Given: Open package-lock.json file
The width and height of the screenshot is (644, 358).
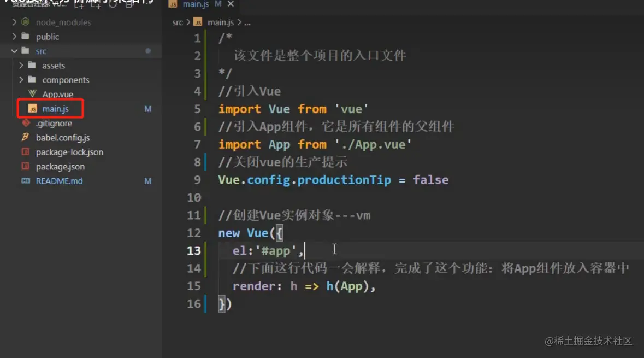Looking at the screenshot, I should click(x=69, y=152).
